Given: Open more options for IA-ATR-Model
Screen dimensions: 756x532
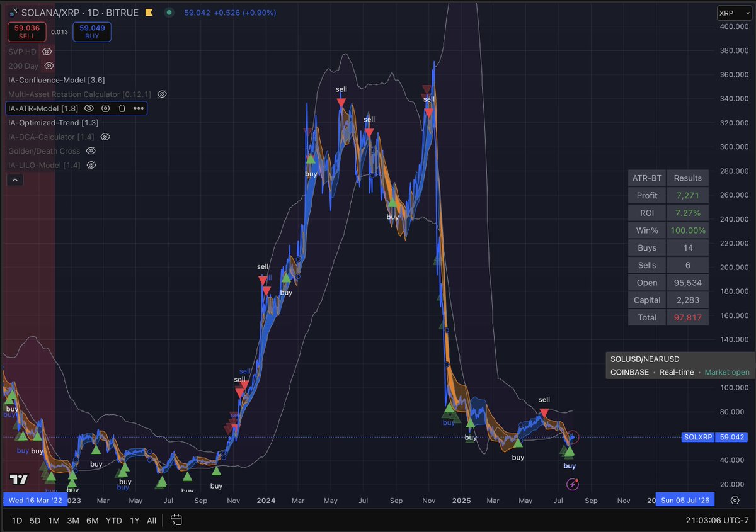Looking at the screenshot, I should click(139, 108).
